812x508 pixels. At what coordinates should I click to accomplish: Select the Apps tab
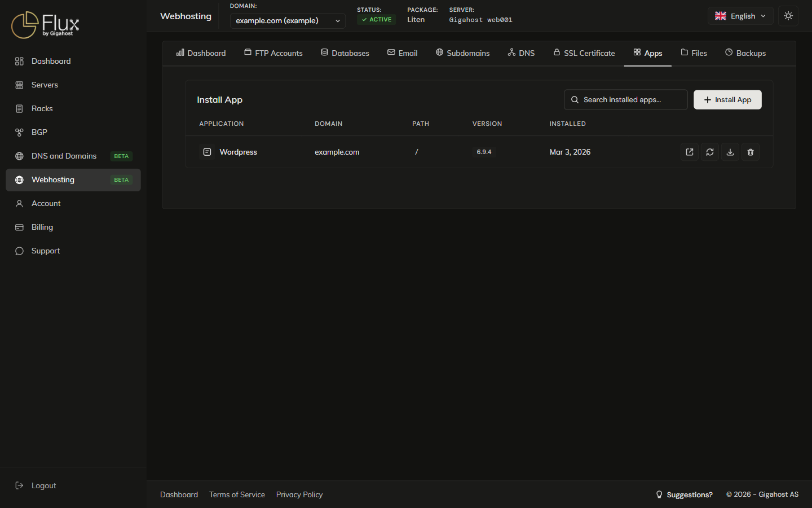648,53
